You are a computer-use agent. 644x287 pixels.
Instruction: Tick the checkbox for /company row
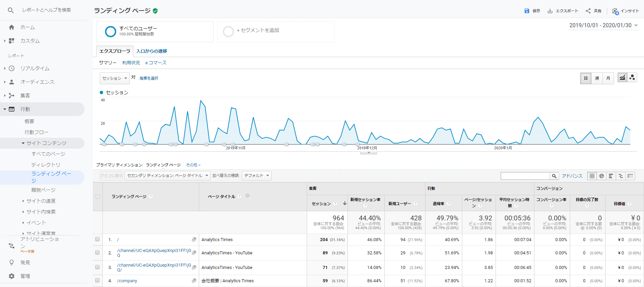pyautogui.click(x=97, y=281)
